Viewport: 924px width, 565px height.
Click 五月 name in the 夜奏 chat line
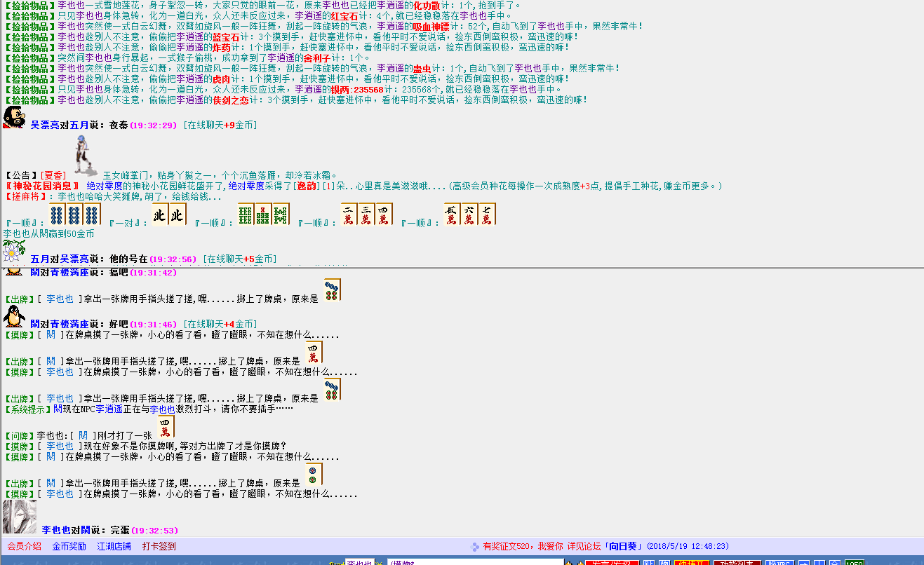tap(79, 125)
